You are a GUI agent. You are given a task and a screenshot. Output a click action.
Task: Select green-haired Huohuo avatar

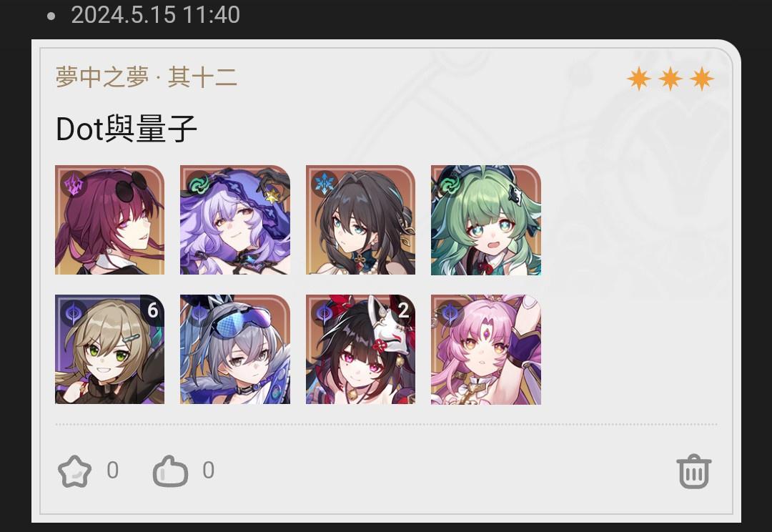486,220
